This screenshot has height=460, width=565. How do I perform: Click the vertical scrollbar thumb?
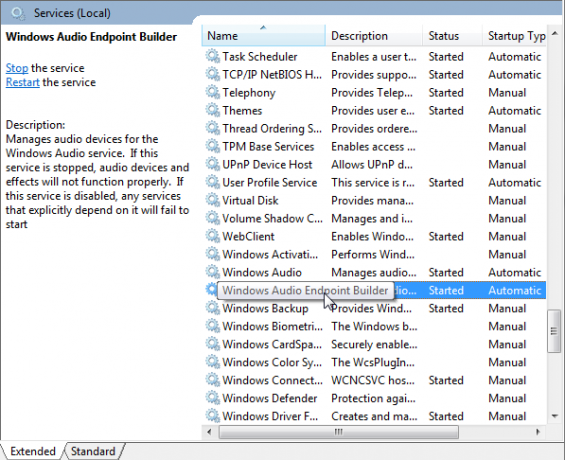(554, 331)
